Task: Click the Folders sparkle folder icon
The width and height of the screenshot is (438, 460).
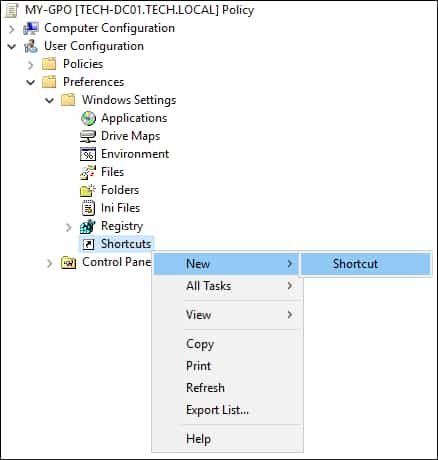Action: tap(88, 190)
